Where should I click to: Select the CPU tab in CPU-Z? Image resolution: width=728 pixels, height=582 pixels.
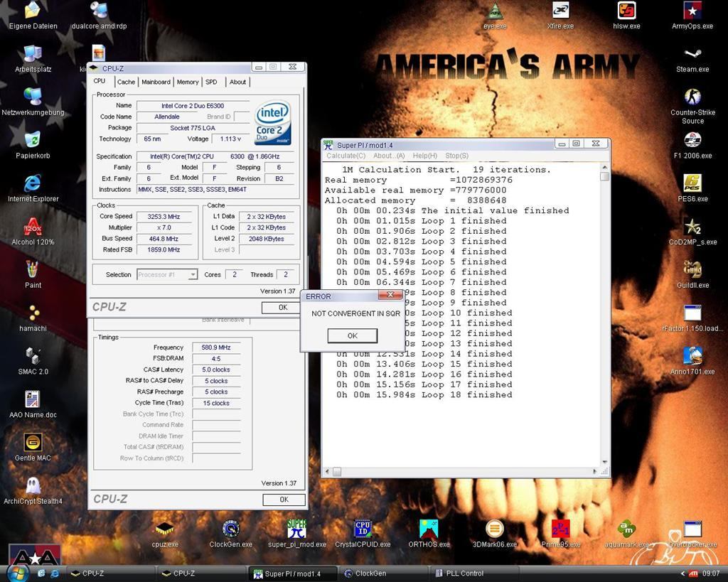click(100, 81)
